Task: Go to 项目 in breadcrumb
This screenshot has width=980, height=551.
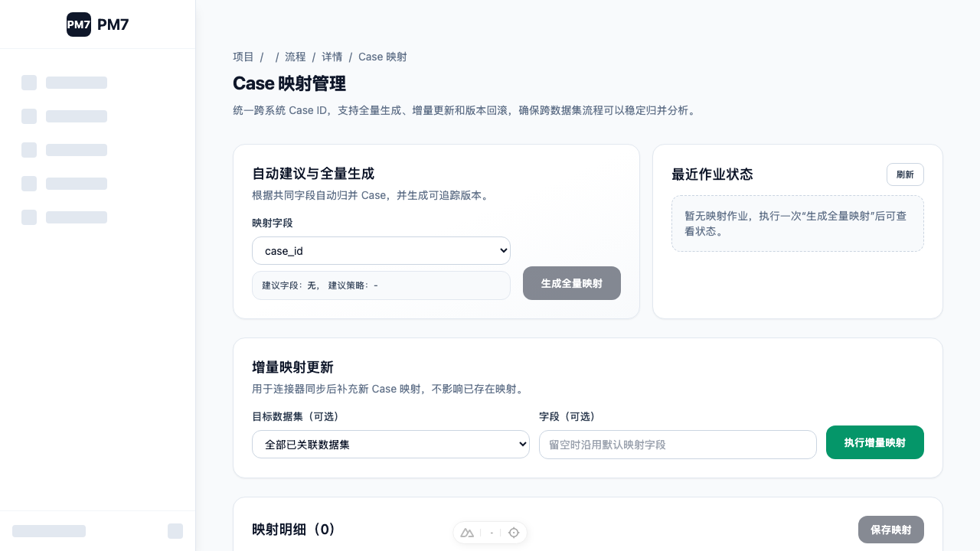Action: click(243, 57)
